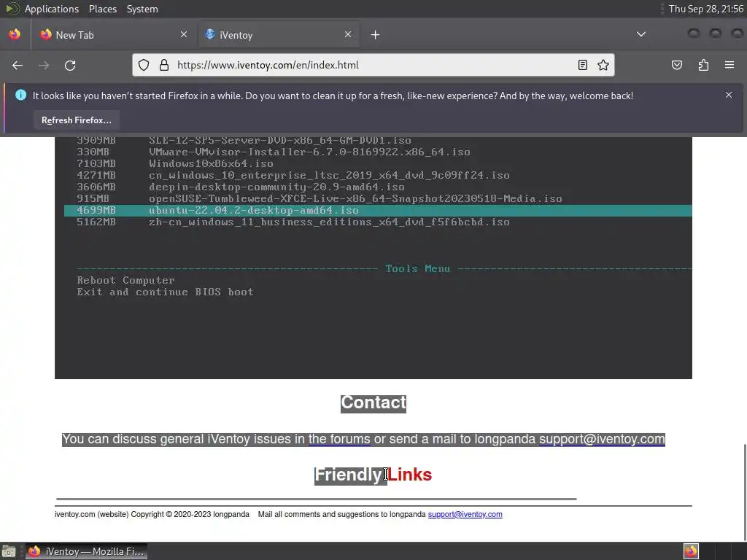The height and width of the screenshot is (560, 747).
Task: Open the System menu
Action: coord(142,9)
